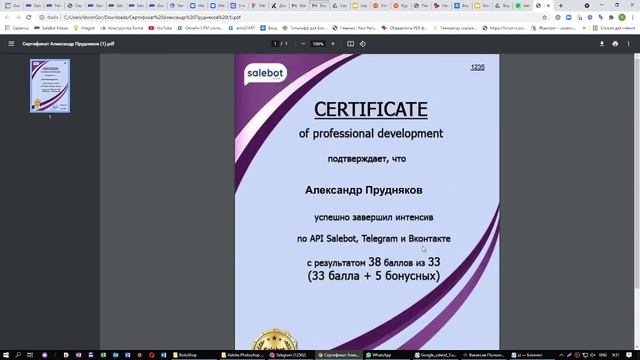Click the vertical scrollbar of the PDF viewer

click(x=637, y=173)
